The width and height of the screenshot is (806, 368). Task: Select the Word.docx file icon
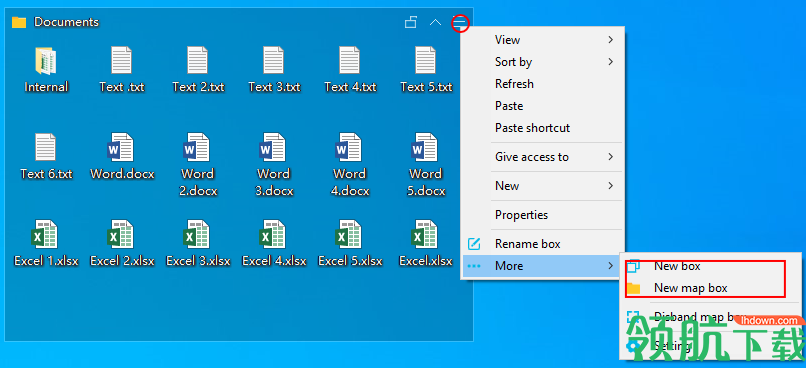121,147
